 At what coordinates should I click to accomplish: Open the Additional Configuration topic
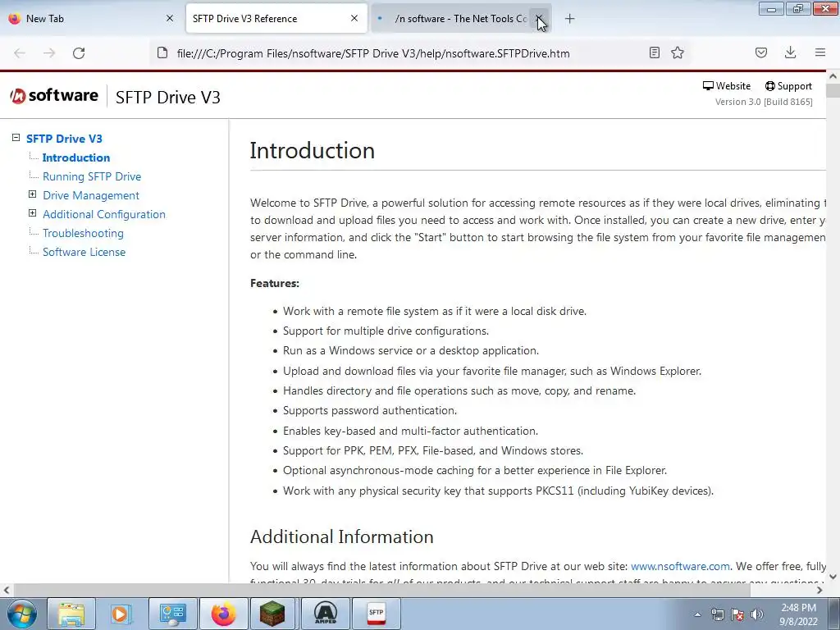coord(104,214)
